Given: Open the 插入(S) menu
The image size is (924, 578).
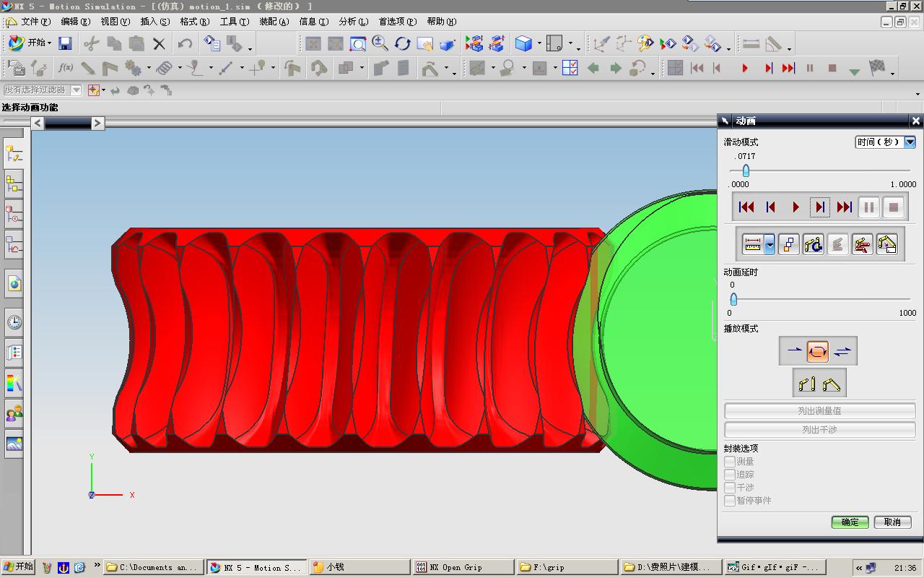Looking at the screenshot, I should pyautogui.click(x=155, y=22).
